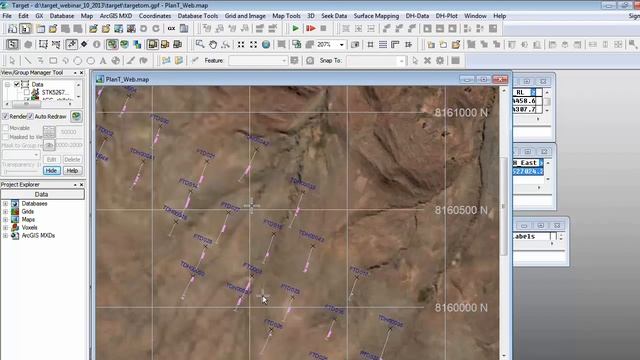Viewport: 640px width, 360px height.
Task: Open the Database menu
Action: click(62, 16)
